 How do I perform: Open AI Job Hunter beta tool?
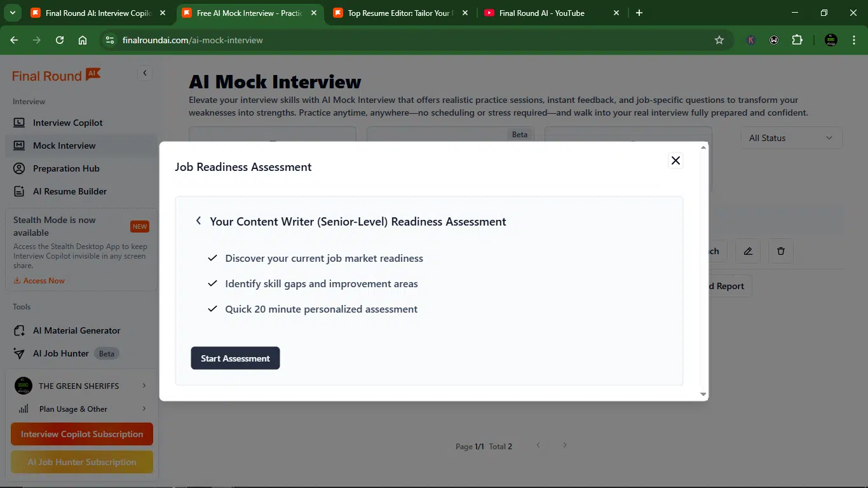point(81,353)
